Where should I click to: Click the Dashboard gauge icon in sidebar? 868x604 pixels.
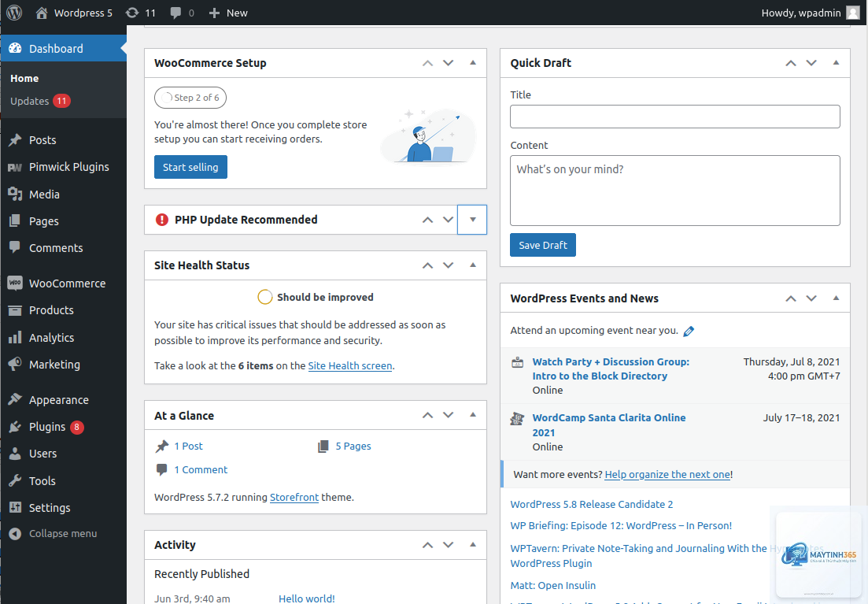point(15,48)
